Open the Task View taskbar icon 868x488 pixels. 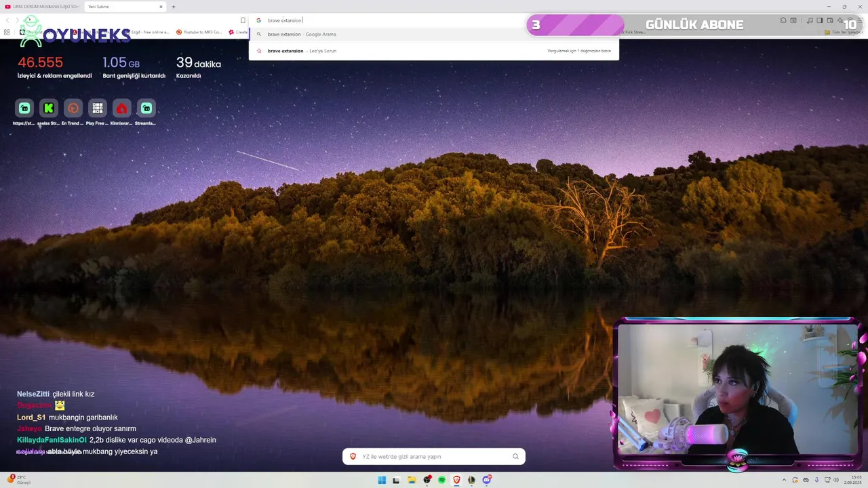pyautogui.click(x=396, y=480)
